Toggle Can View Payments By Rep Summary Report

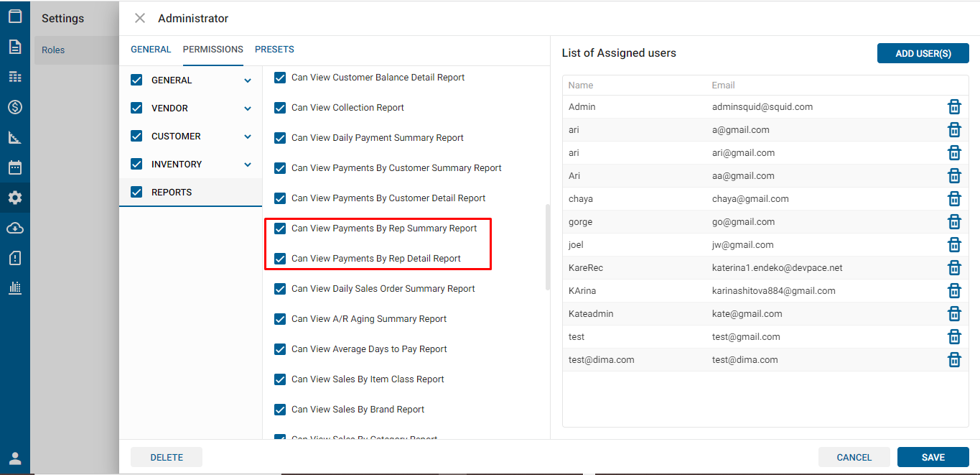pyautogui.click(x=280, y=229)
